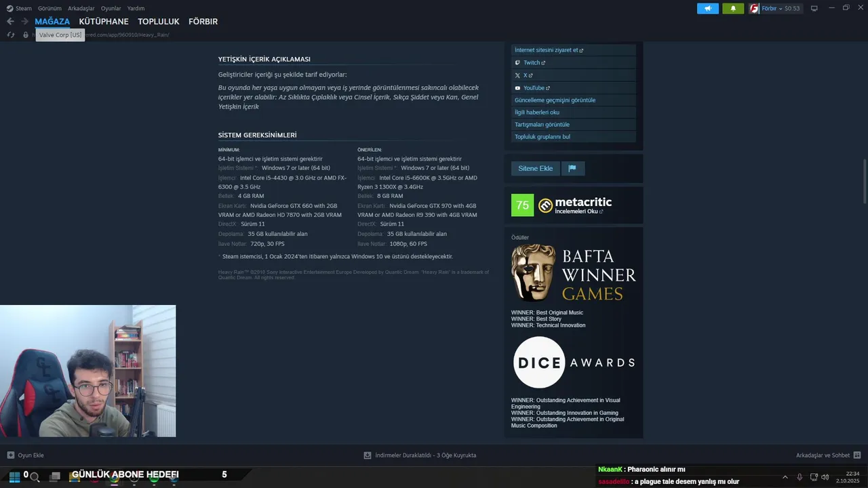Viewport: 868px width, 488px height.
Task: Open Arkadaşlar ve Sohbet
Action: (829, 455)
